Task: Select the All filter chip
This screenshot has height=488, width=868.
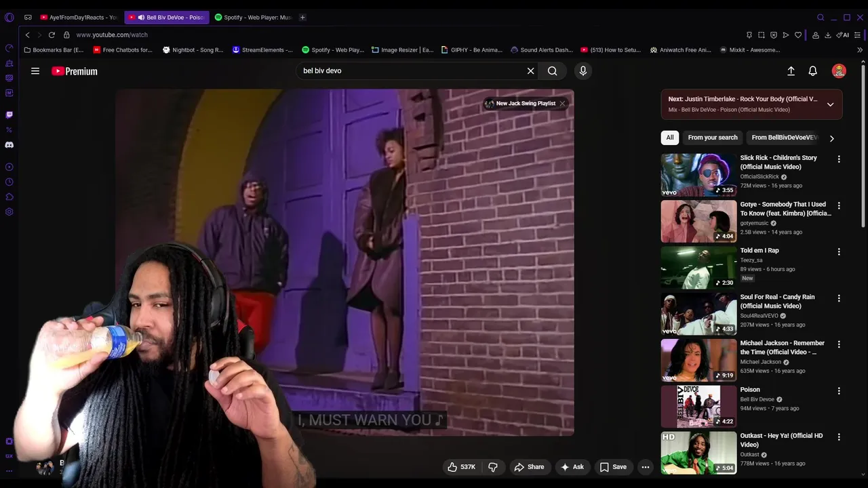Action: (670, 138)
